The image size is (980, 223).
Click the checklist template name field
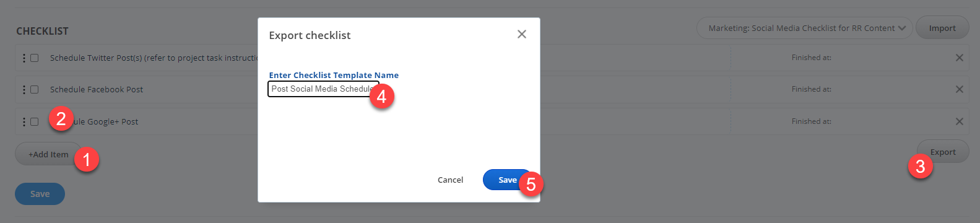[323, 89]
